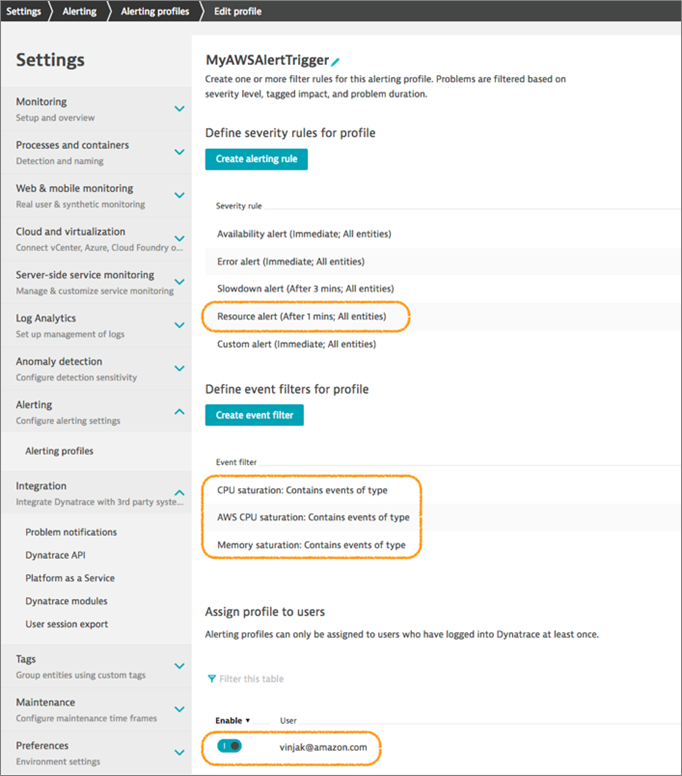Open Memory saturation event filter
682x776 pixels.
coord(311,545)
